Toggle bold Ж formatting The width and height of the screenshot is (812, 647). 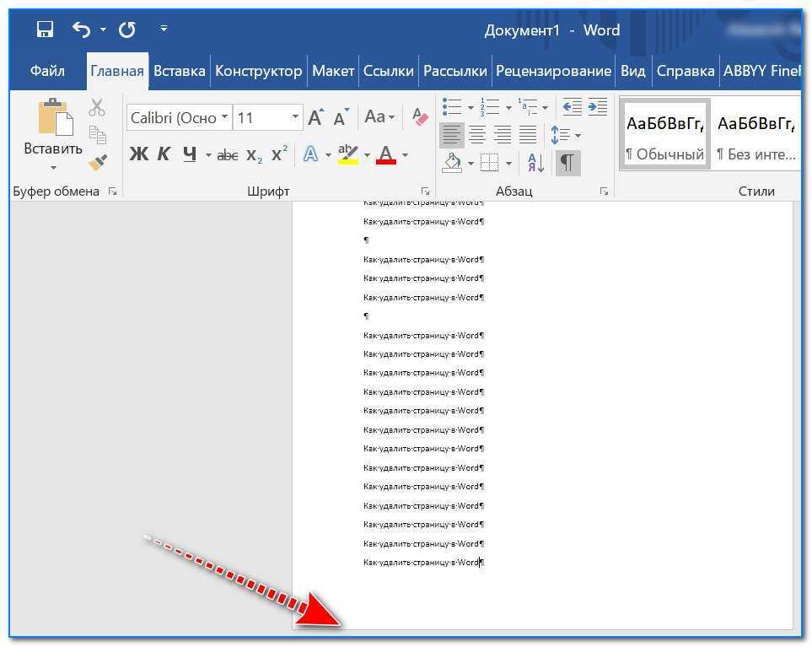(x=139, y=154)
